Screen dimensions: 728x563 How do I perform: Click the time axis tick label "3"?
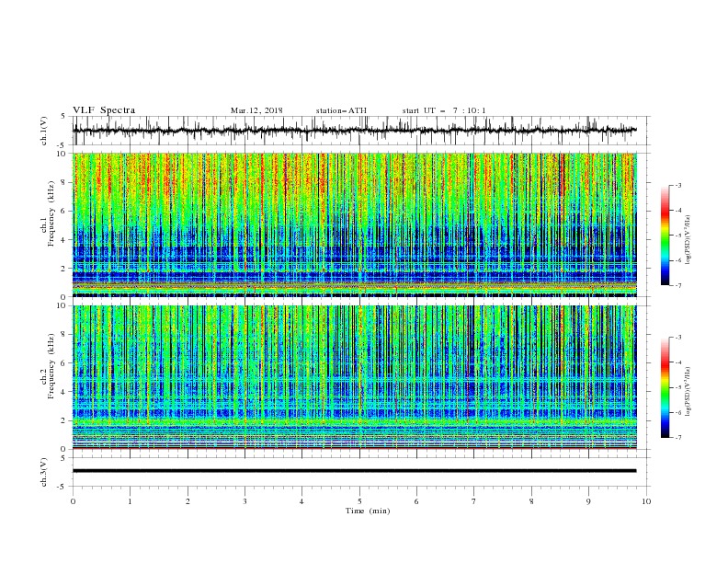click(x=245, y=501)
